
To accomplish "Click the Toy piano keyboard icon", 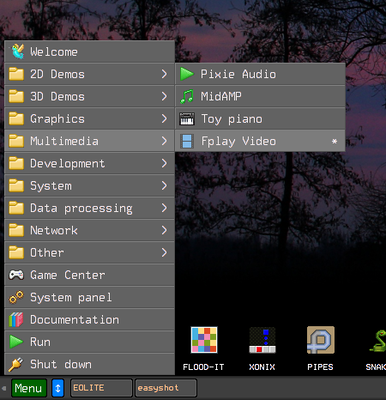I will pos(187,119).
